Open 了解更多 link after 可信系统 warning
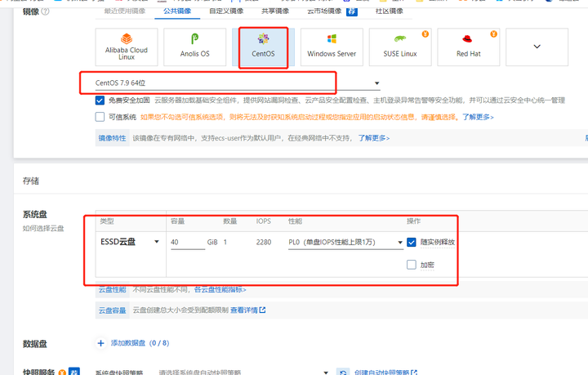 pos(478,117)
